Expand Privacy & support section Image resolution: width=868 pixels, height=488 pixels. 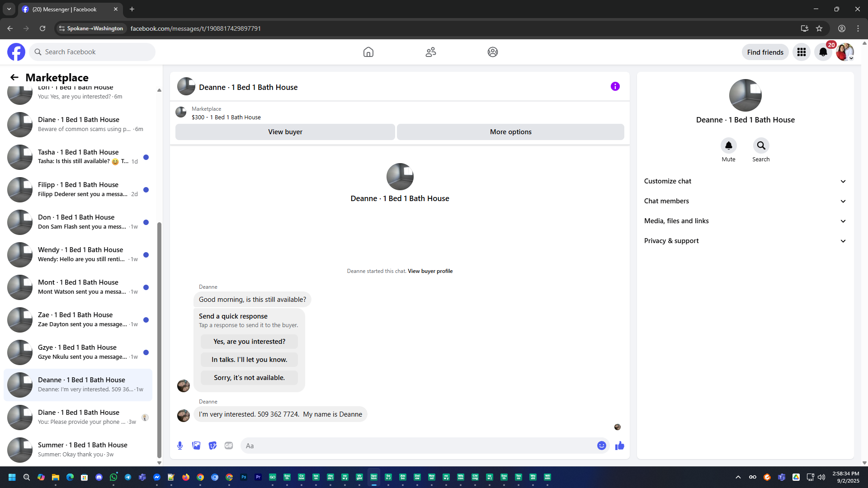[x=745, y=241]
